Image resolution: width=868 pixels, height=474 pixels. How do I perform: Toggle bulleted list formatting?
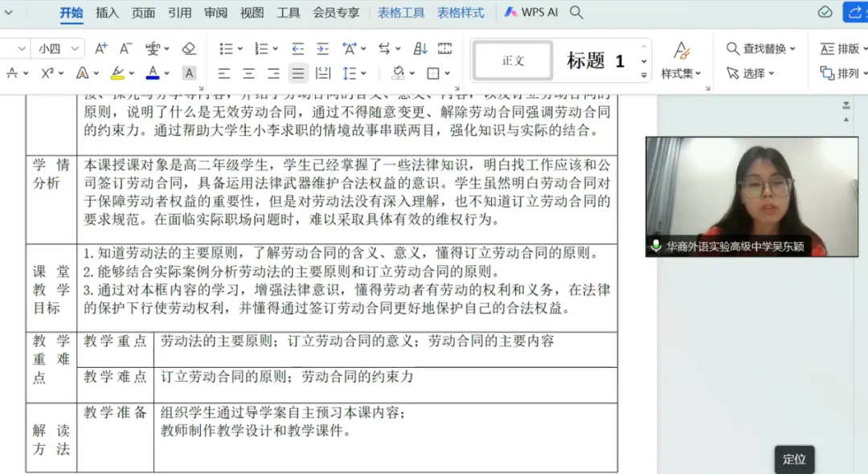(x=226, y=48)
